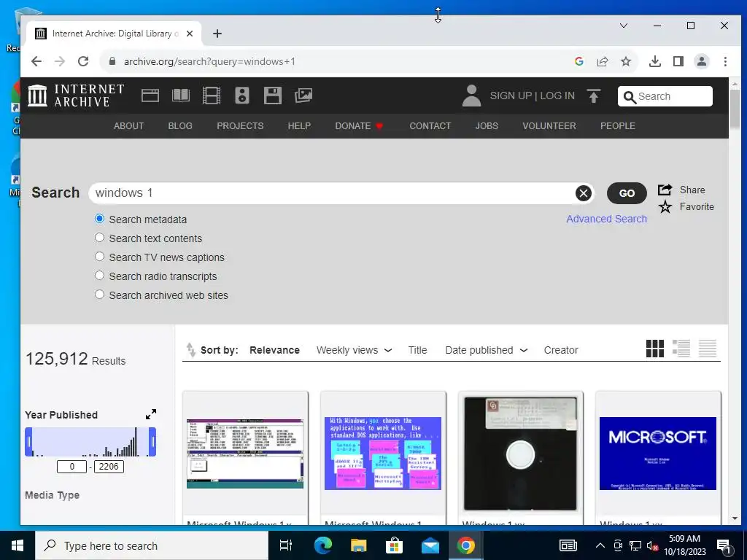Click left handle of Year Published slider
Screen dimensions: 747x560
28,442
